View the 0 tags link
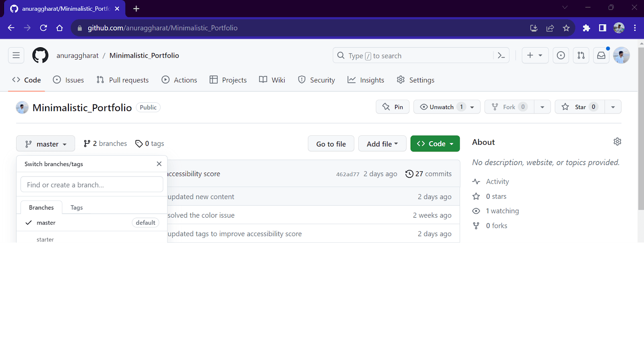 coord(150,144)
